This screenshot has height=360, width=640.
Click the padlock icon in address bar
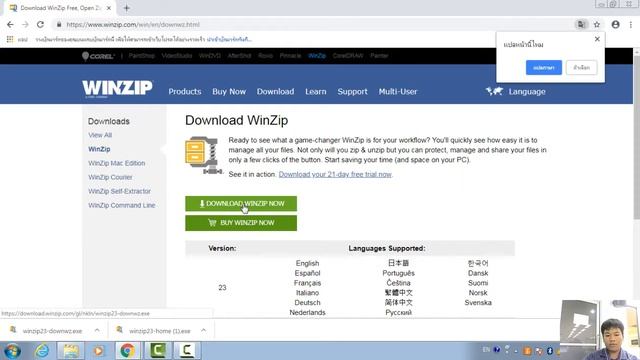click(59, 24)
